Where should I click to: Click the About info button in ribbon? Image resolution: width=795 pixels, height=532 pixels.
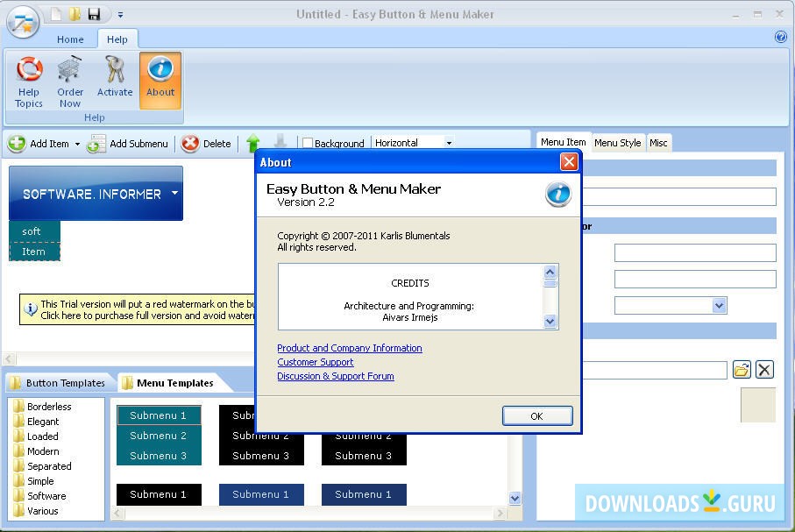(160, 80)
